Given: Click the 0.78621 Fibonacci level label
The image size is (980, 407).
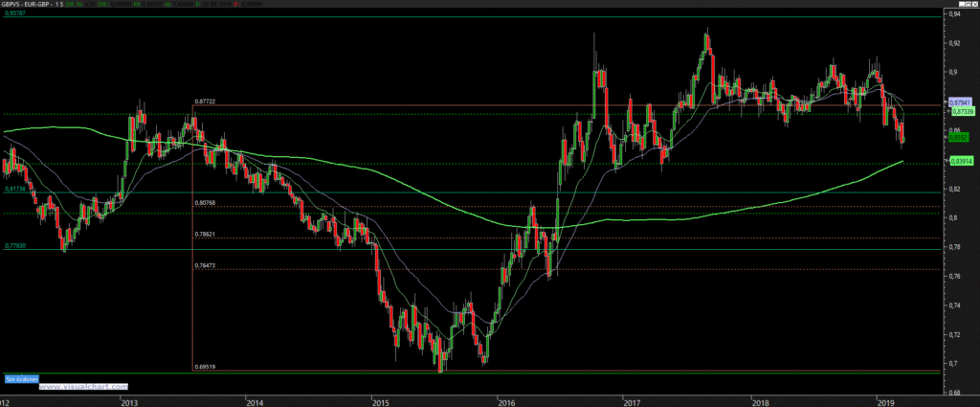Looking at the screenshot, I should 205,234.
